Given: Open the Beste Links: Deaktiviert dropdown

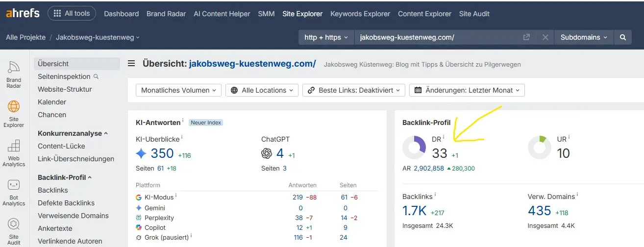Looking at the screenshot, I should (x=354, y=90).
